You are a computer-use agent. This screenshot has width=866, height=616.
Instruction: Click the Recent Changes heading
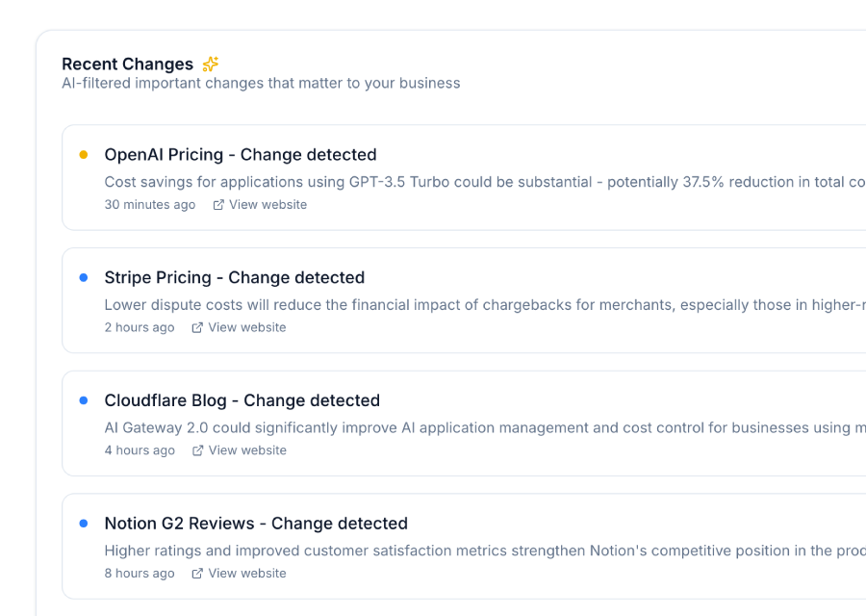click(x=127, y=64)
